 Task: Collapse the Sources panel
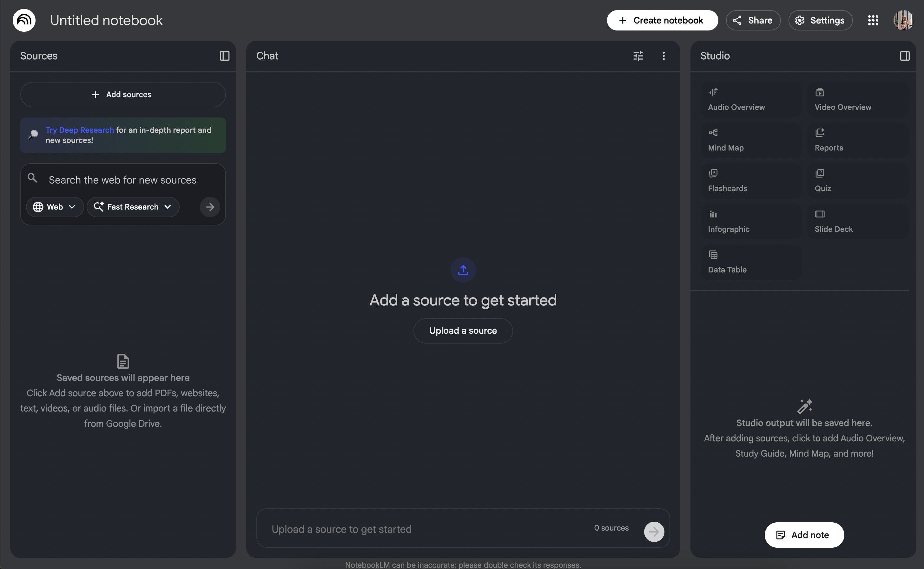tap(225, 56)
